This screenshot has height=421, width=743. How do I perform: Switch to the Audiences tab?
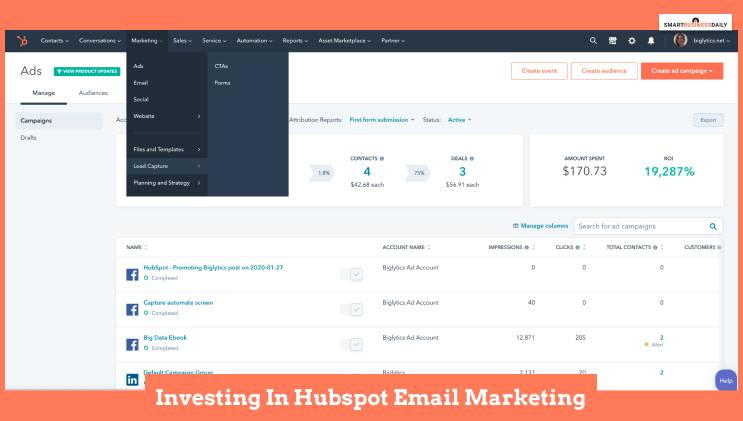coord(93,93)
